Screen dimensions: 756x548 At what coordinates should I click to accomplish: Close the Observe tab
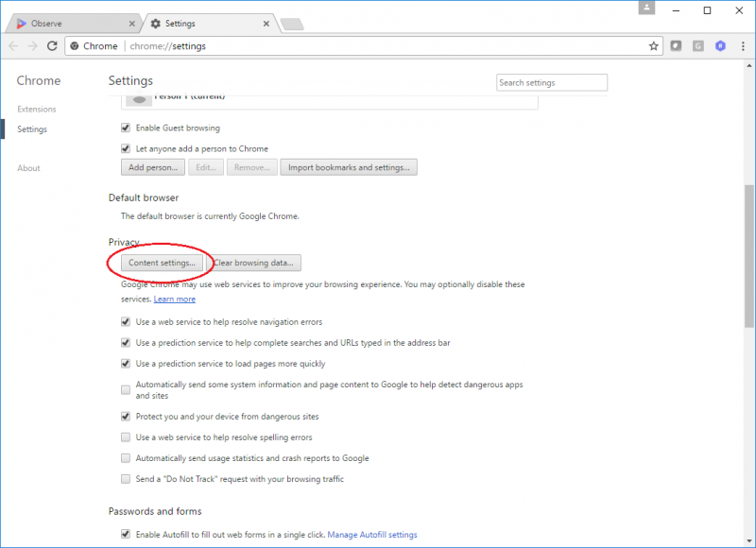click(132, 23)
